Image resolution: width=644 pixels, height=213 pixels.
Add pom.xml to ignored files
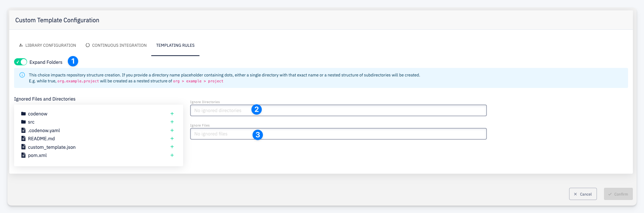pos(172,155)
